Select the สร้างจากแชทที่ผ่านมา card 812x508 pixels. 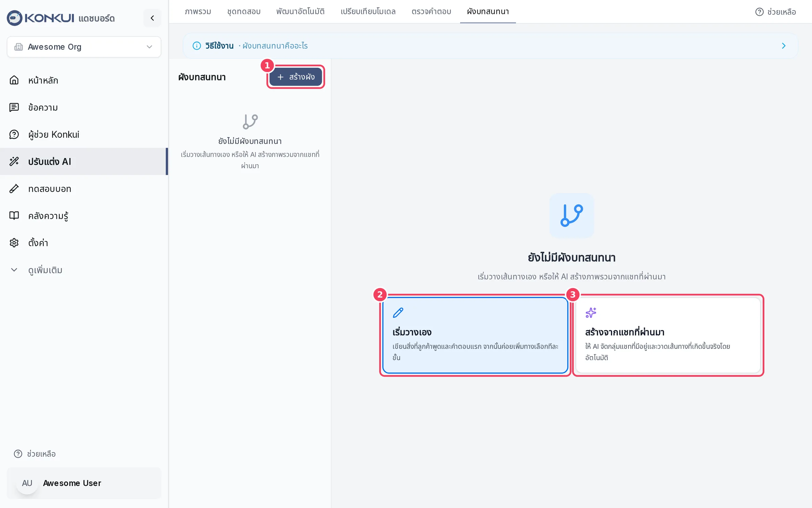(x=668, y=335)
